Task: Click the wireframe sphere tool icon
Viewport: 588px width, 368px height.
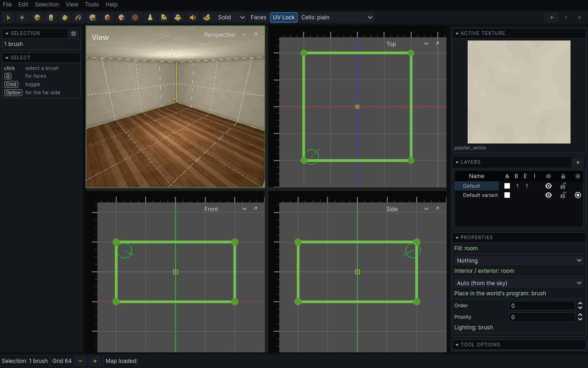Action: [x=135, y=17]
